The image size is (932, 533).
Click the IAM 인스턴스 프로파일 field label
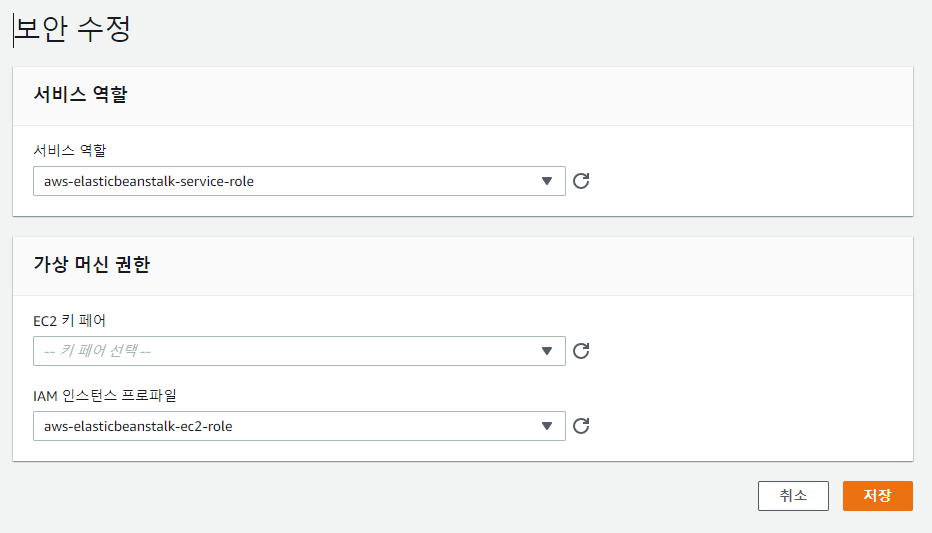105,396
